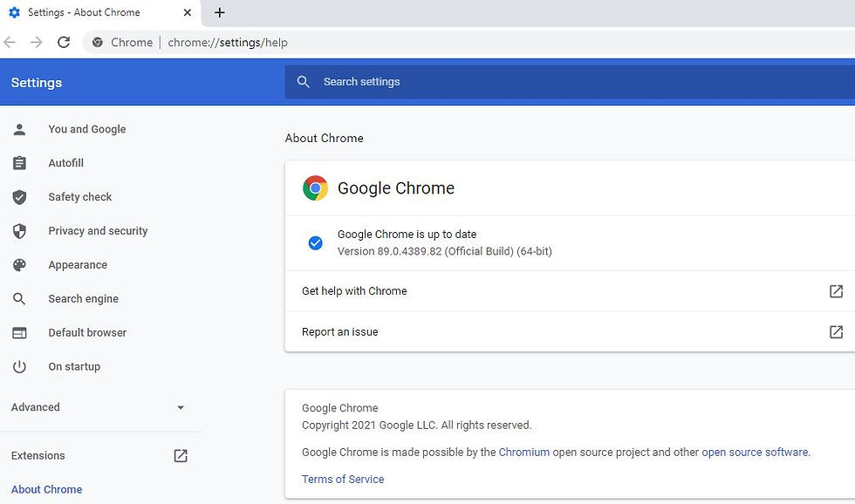Open the Autofill section
The height and width of the screenshot is (504, 855).
tap(66, 163)
